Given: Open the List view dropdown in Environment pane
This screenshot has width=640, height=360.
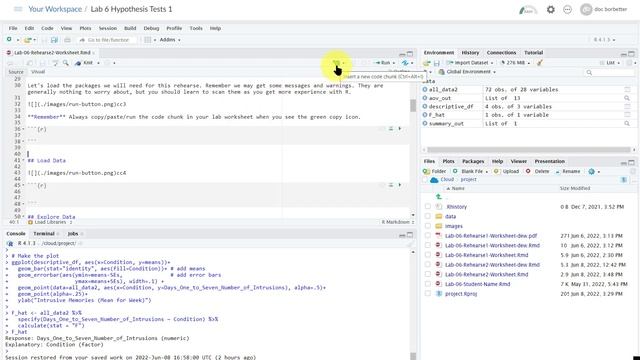Looking at the screenshot, I should [610, 63].
